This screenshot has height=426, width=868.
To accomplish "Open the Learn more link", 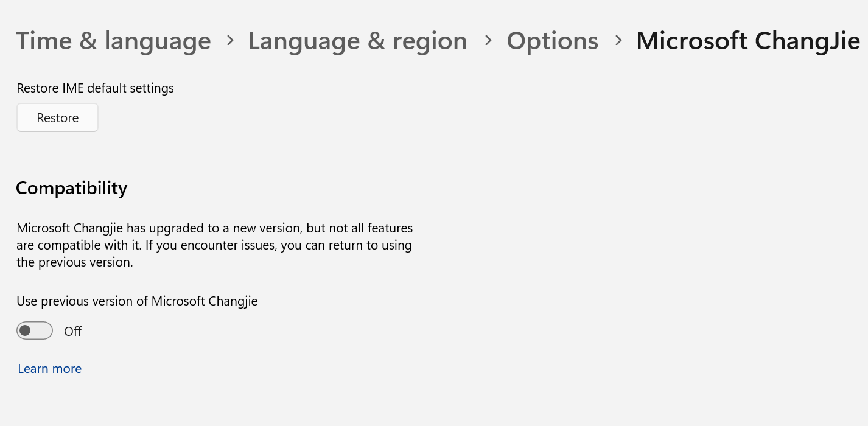I will pos(49,368).
